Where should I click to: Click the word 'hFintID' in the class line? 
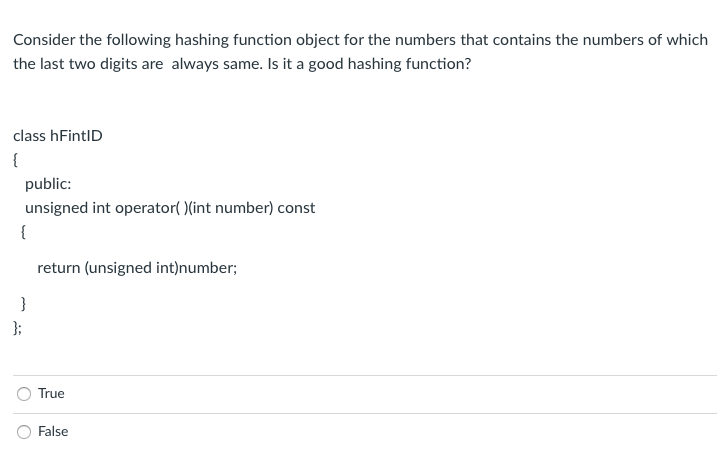pos(76,136)
